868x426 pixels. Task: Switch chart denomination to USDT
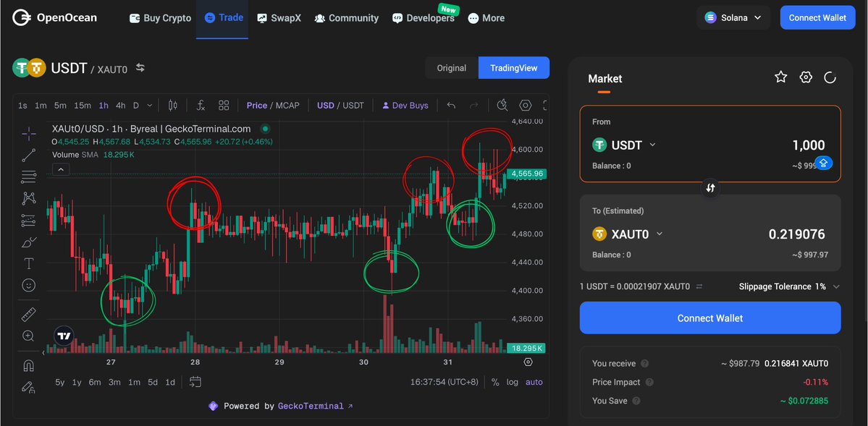tap(353, 105)
